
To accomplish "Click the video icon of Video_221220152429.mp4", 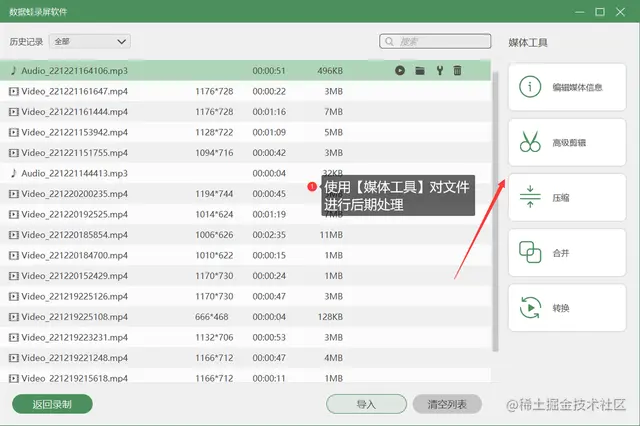I will click(14, 276).
